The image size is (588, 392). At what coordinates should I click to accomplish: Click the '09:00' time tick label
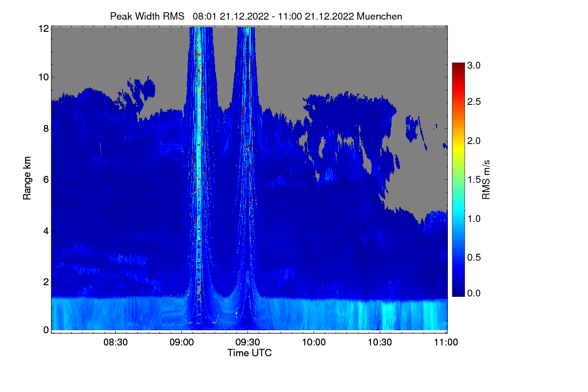coord(182,343)
